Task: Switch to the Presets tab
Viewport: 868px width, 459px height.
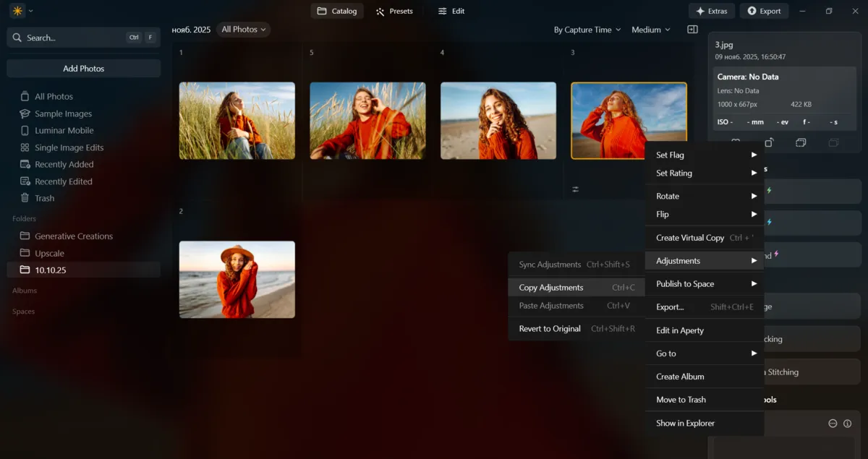Action: coord(394,11)
